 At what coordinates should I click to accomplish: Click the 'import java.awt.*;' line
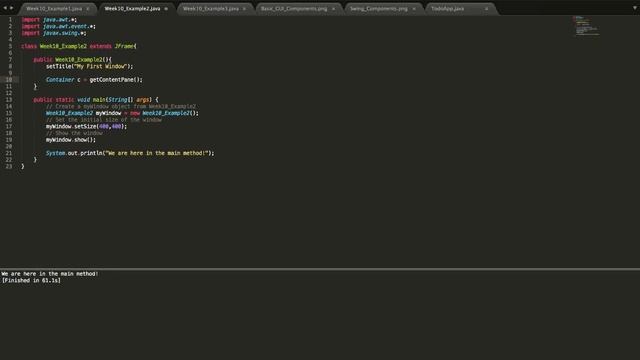tap(49, 20)
